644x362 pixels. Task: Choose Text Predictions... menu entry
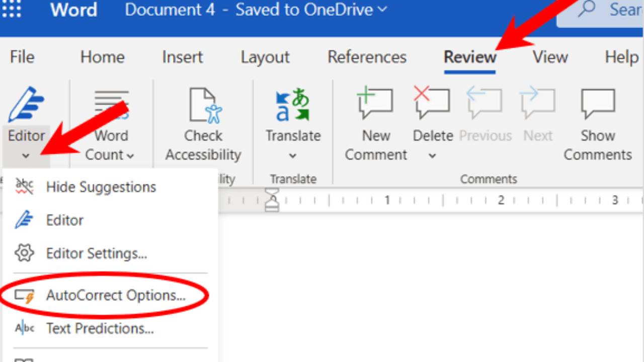(110, 328)
